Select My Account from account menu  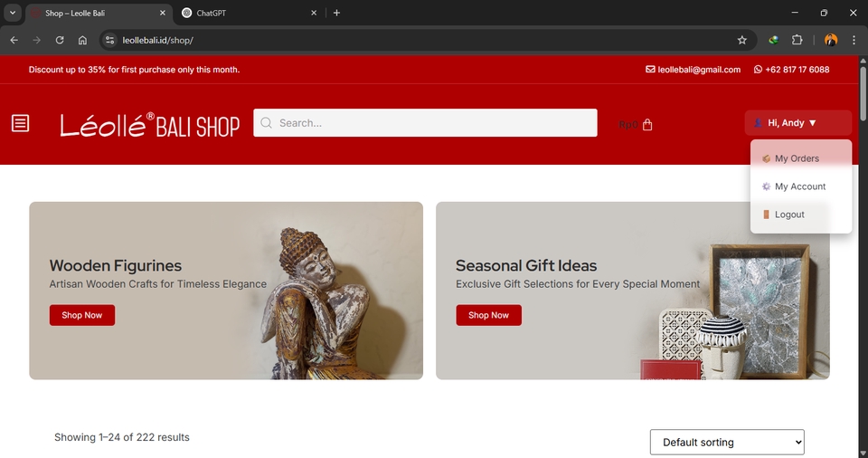[x=800, y=186]
